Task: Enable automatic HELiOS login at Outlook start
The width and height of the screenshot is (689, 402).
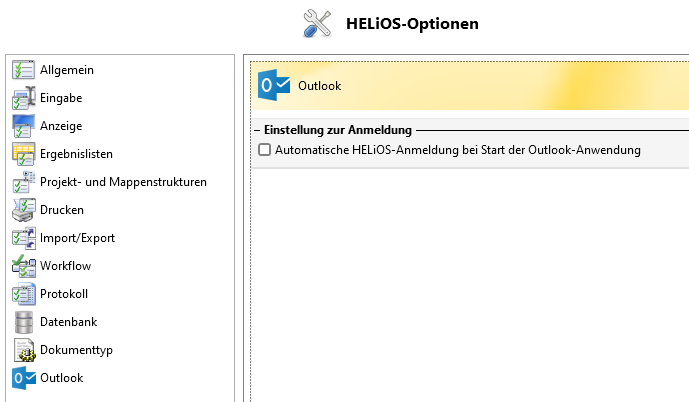Action: (x=265, y=150)
